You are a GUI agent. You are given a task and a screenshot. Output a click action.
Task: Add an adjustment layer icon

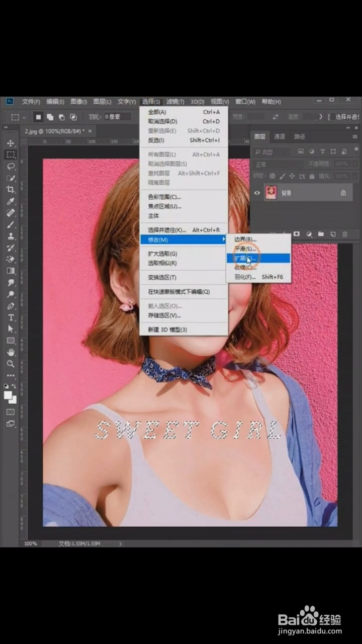tap(309, 234)
